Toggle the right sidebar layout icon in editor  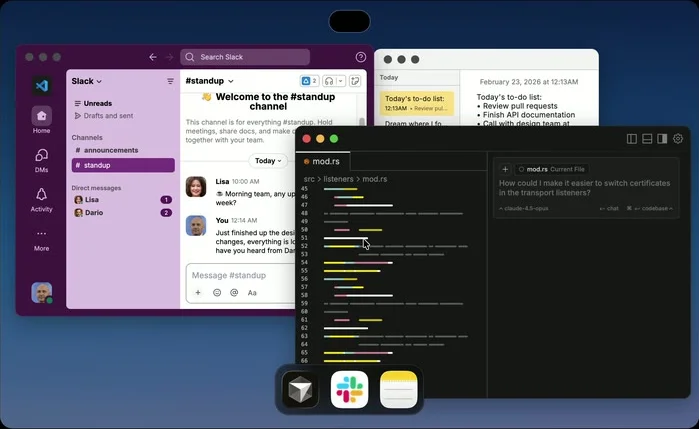tap(662, 139)
